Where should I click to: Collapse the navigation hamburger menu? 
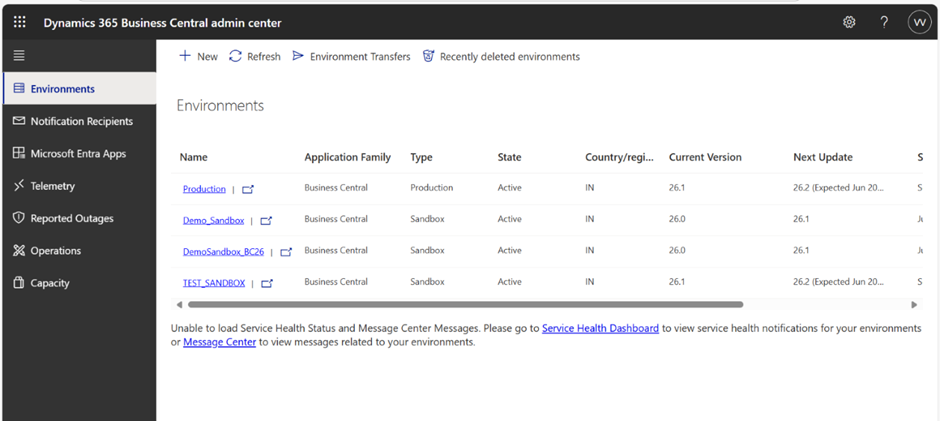point(19,56)
